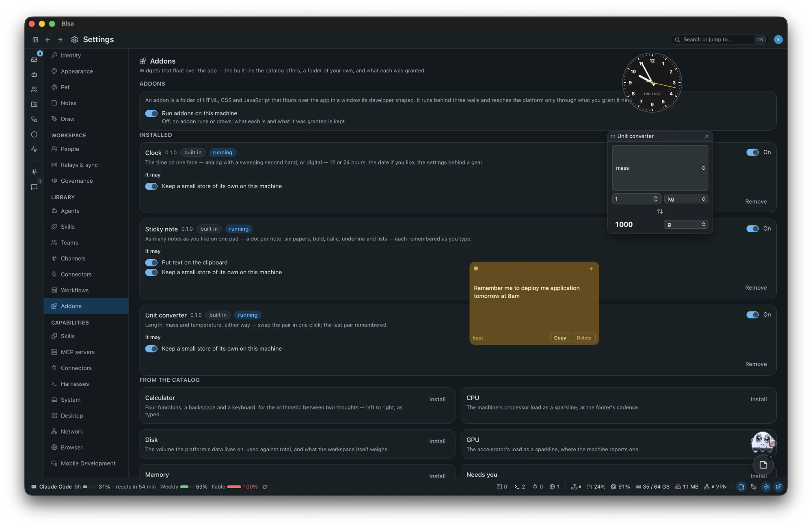Click the analog clock widget face

tap(652, 82)
